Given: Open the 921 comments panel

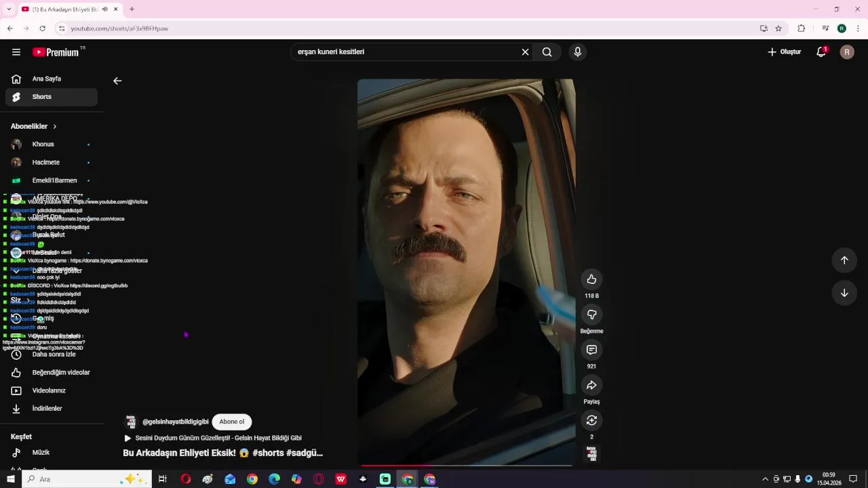Looking at the screenshot, I should coord(591,350).
